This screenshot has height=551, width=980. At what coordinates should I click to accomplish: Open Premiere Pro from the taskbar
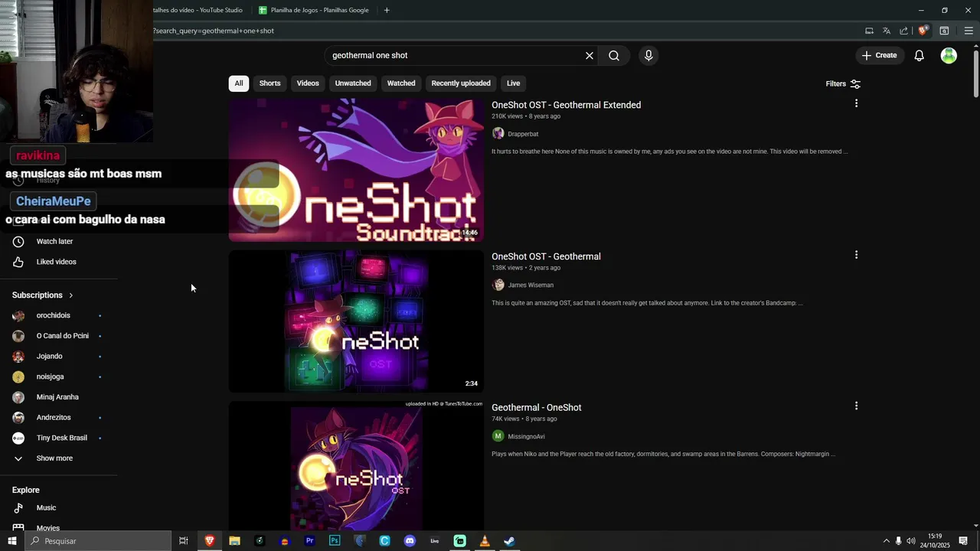click(309, 541)
